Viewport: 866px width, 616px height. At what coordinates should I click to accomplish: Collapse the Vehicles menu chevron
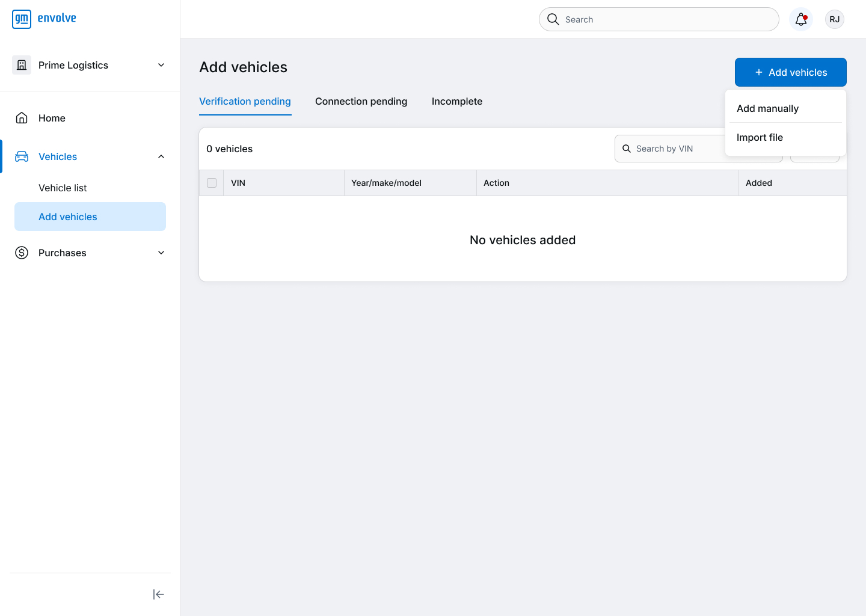(x=161, y=156)
